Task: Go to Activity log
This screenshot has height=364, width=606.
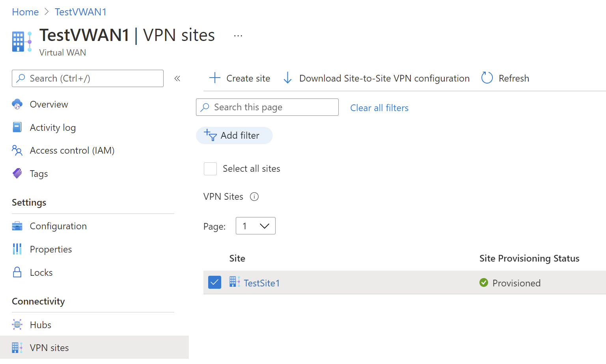Action: click(52, 128)
